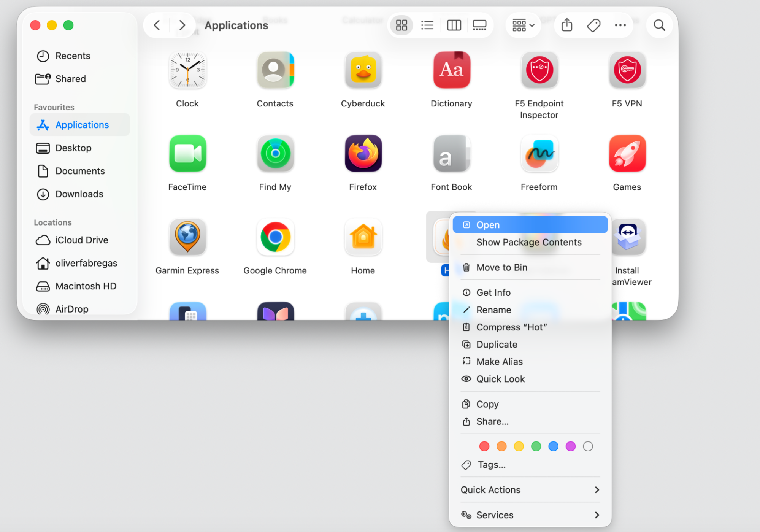Select the Find My app icon

275,154
